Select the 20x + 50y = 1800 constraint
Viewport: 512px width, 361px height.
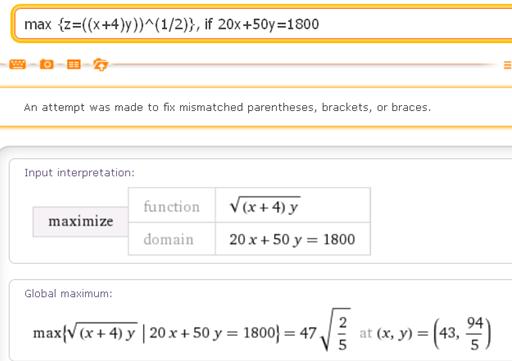[x=292, y=240]
